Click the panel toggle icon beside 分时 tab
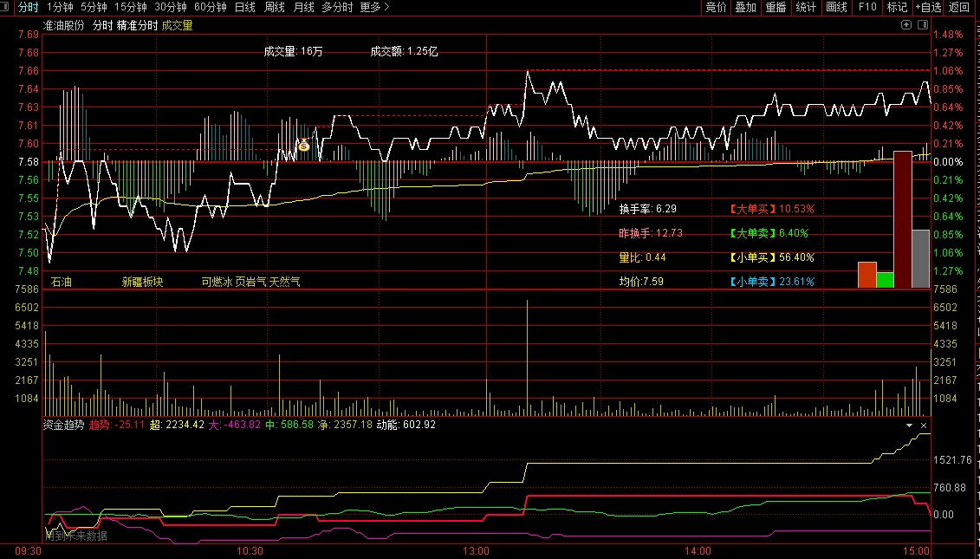The height and width of the screenshot is (559, 980). point(5,8)
